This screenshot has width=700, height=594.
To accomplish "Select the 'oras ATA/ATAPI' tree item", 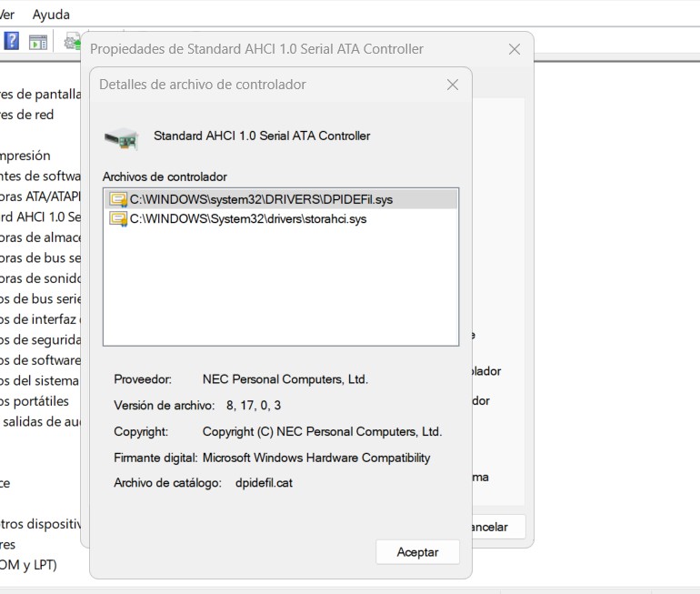I will coord(41,196).
